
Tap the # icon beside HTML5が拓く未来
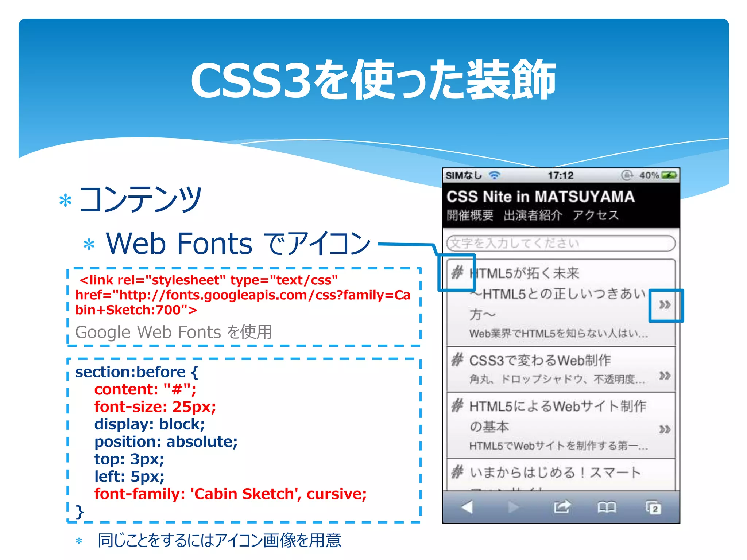[x=457, y=272]
